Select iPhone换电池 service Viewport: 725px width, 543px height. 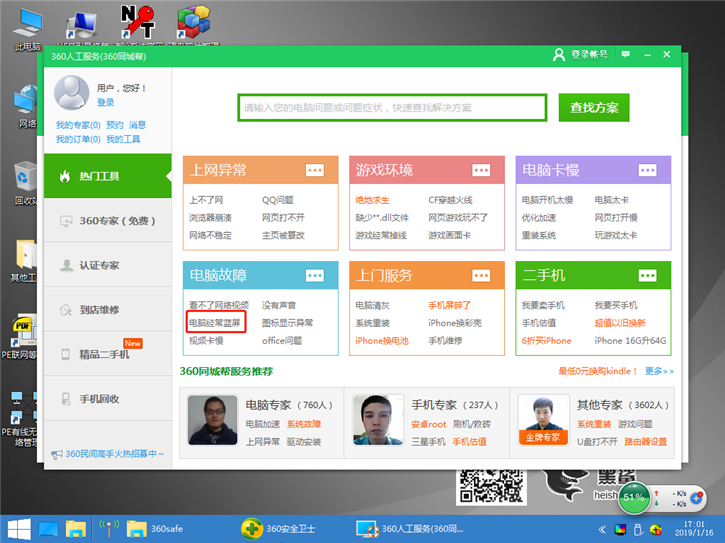click(381, 340)
